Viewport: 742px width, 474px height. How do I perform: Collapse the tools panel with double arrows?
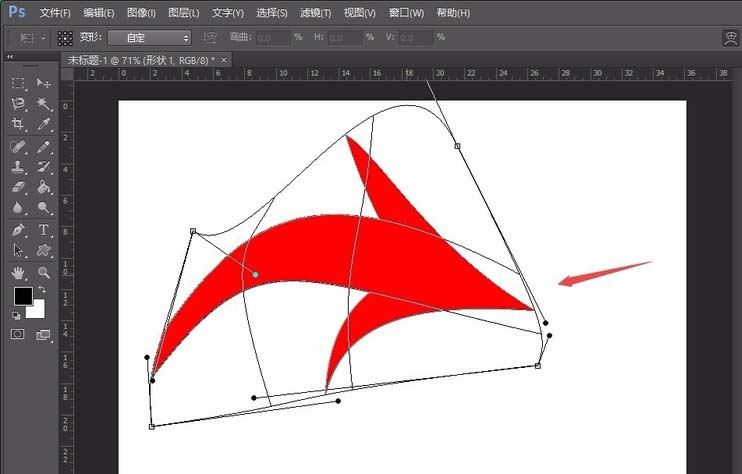[x=9, y=57]
